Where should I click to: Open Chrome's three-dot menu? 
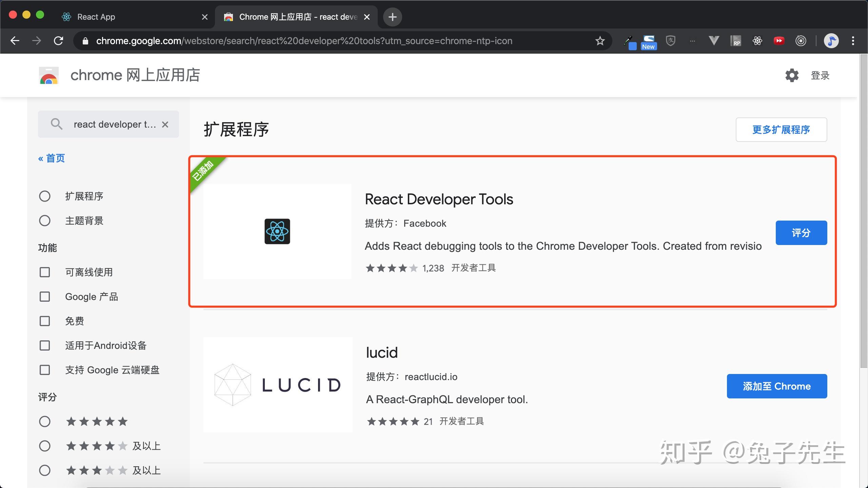pos(853,40)
